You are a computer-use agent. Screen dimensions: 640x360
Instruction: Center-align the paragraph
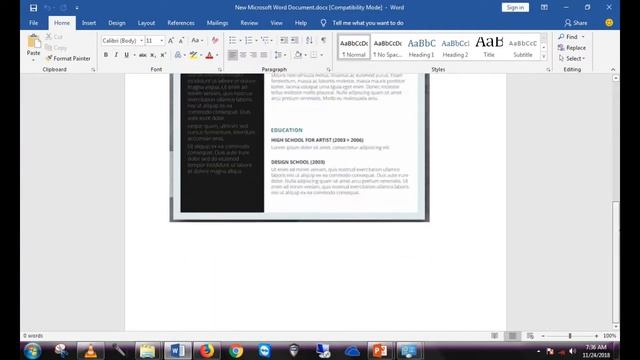243,55
